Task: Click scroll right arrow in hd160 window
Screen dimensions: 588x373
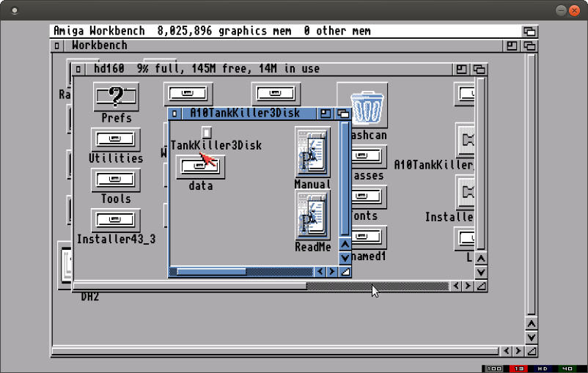Action: pyautogui.click(x=468, y=286)
